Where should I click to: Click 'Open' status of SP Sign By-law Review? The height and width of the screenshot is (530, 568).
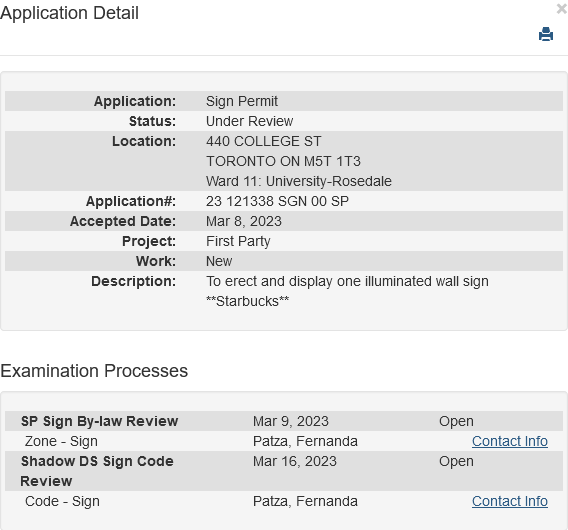point(456,421)
